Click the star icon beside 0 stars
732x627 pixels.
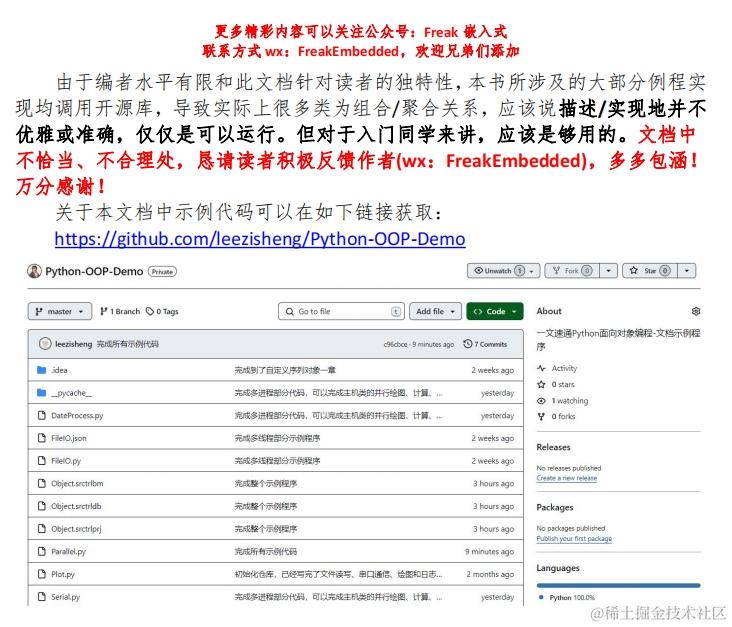[542, 385]
